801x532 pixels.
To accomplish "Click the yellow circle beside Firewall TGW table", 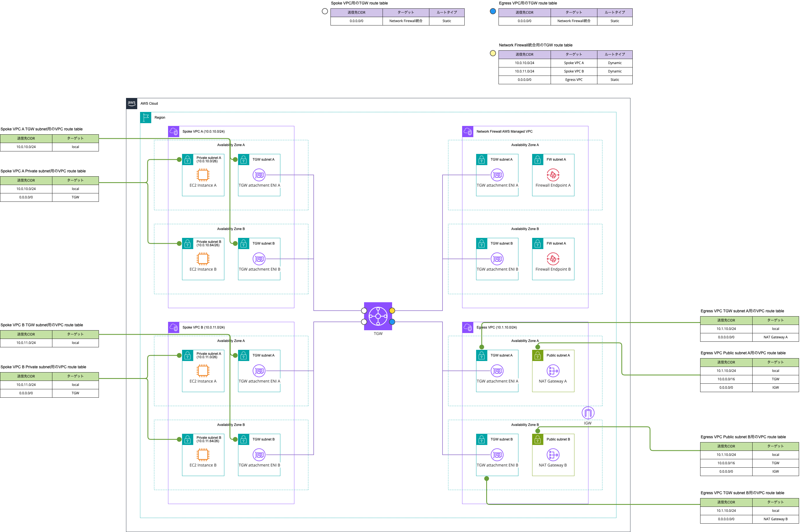I will click(x=493, y=53).
